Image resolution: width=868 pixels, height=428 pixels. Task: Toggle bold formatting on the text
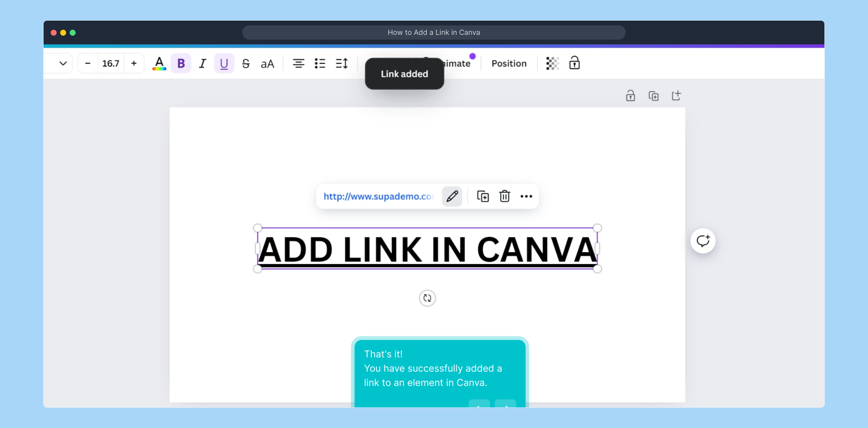(x=181, y=63)
